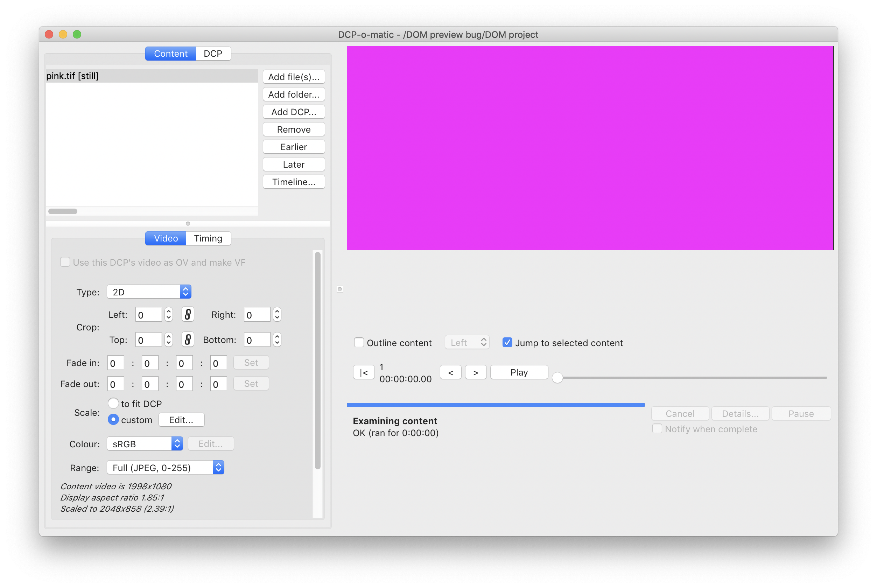Expand the Range Full (JPEG, 0-255) dropdown
Image resolution: width=877 pixels, height=588 pixels.
coord(165,468)
